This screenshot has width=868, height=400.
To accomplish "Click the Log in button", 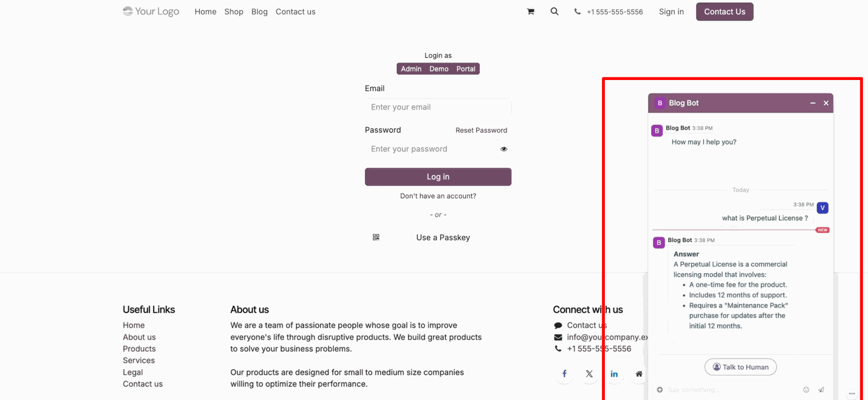I will 438,177.
